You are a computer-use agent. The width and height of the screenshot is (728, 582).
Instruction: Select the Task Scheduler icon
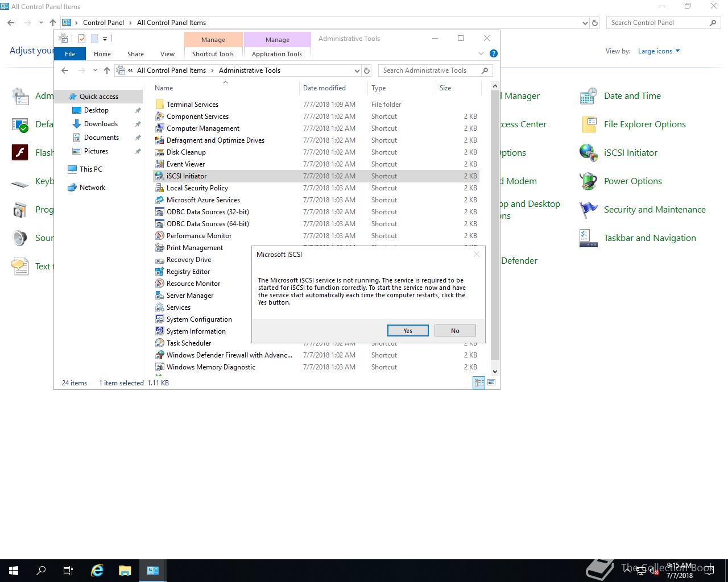160,343
